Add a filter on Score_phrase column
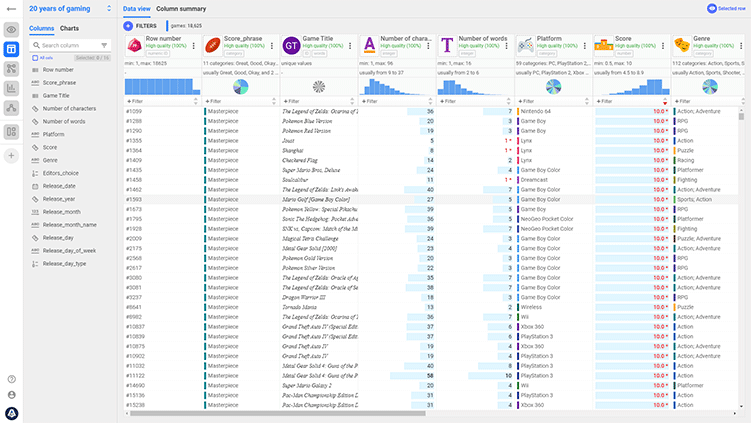The width and height of the screenshot is (751, 423). click(x=214, y=101)
